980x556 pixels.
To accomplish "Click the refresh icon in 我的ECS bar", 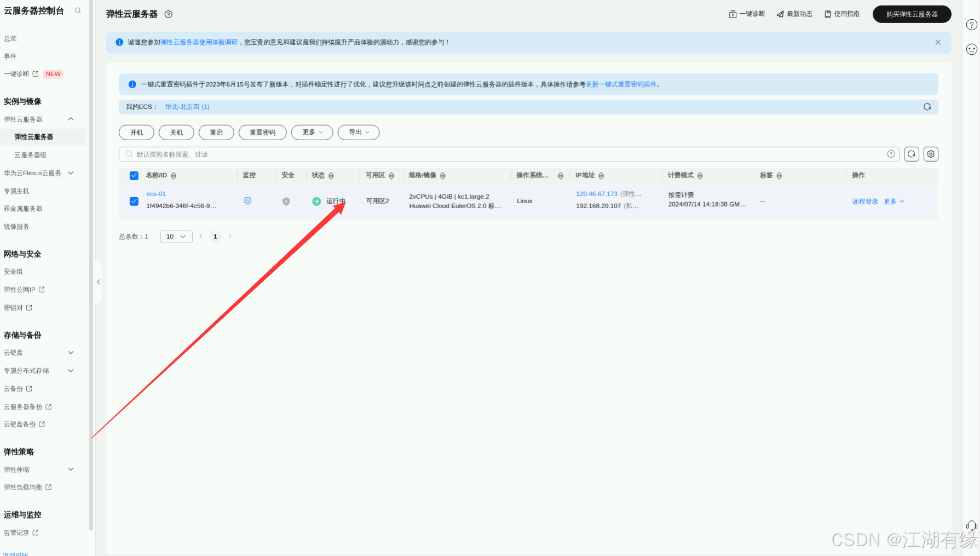I will click(927, 107).
